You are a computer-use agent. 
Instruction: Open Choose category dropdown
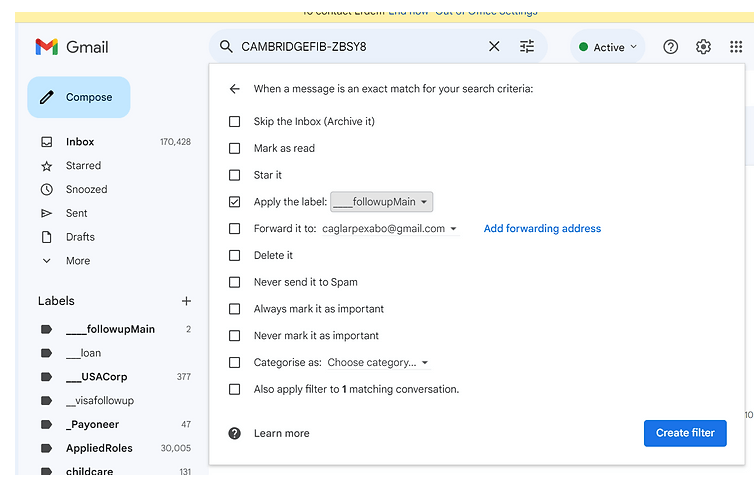coord(378,363)
